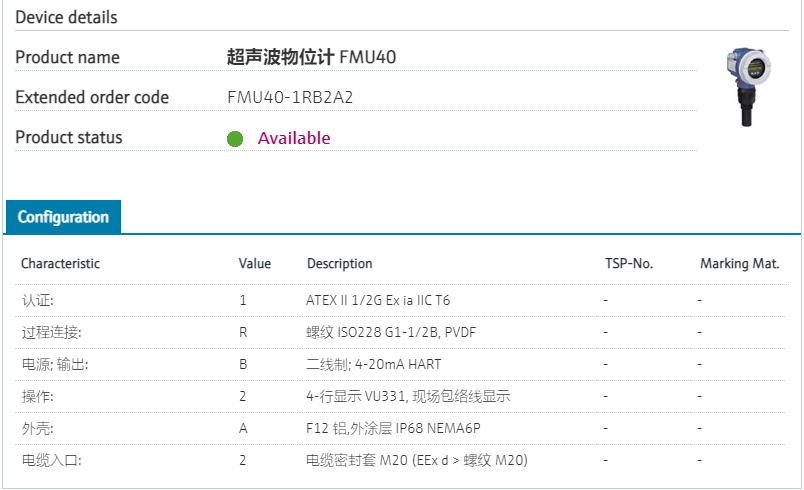Image resolution: width=804 pixels, height=490 pixels.
Task: Click the Characteristic column header
Action: pos(61,264)
